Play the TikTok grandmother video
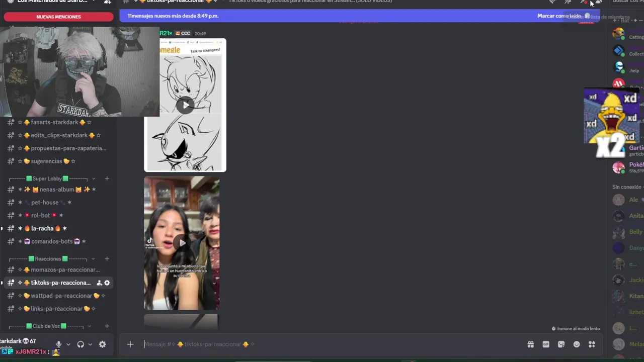The image size is (644, 362). coord(182,243)
